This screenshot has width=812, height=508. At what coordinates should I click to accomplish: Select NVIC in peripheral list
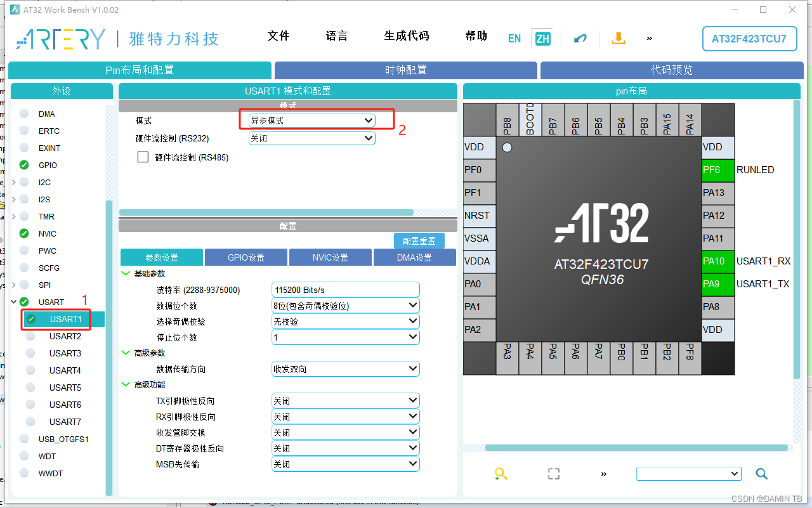pyautogui.click(x=48, y=233)
